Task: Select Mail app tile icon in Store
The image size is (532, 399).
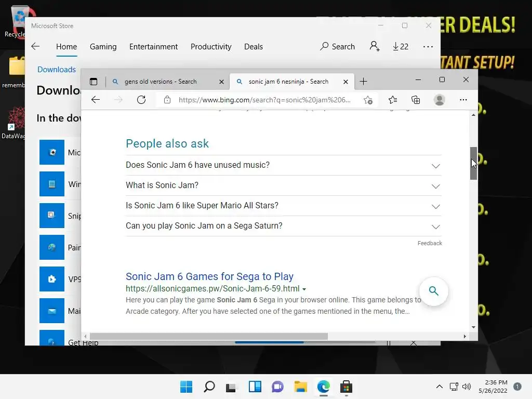Action: (51, 311)
